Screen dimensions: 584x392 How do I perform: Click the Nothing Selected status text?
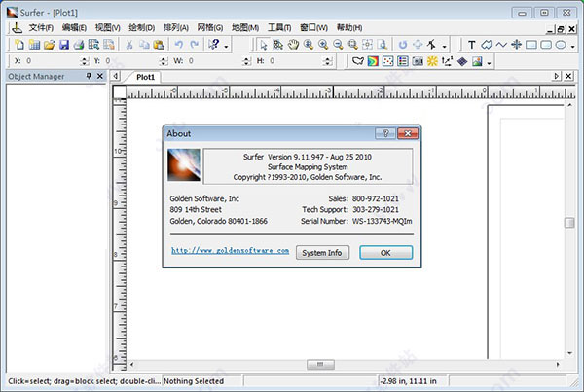point(194,381)
